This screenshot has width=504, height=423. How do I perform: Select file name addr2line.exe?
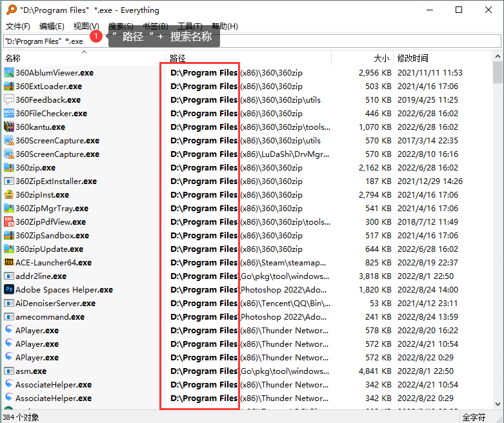(41, 276)
